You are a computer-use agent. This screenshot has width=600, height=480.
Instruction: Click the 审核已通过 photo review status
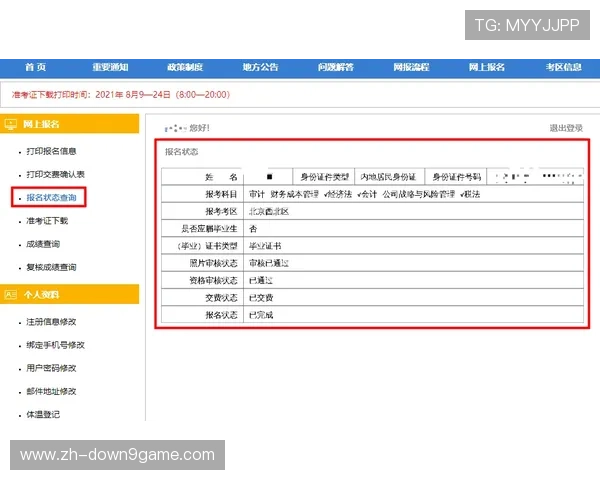pyautogui.click(x=269, y=263)
